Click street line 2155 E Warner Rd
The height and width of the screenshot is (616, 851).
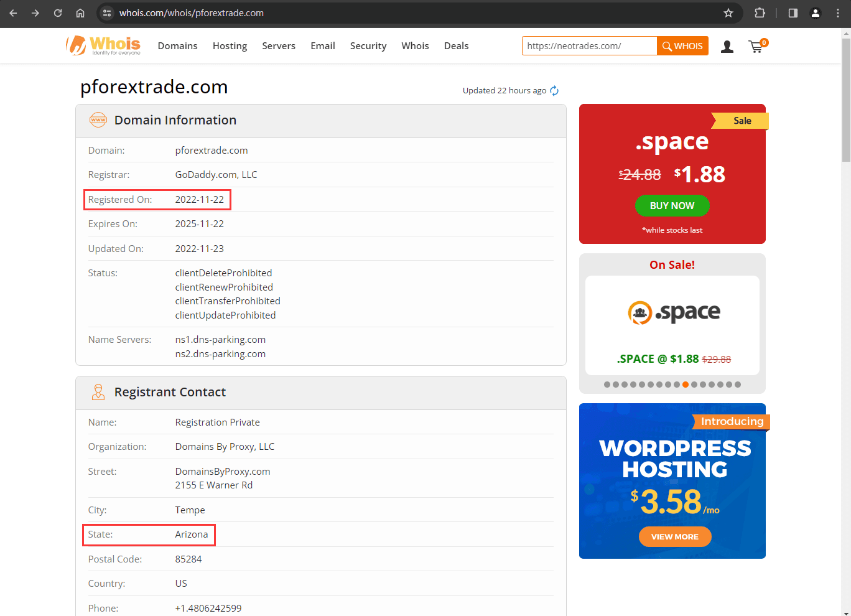click(213, 485)
